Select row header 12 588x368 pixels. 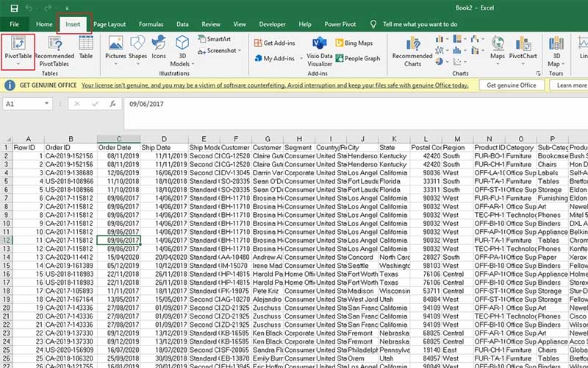7,241
